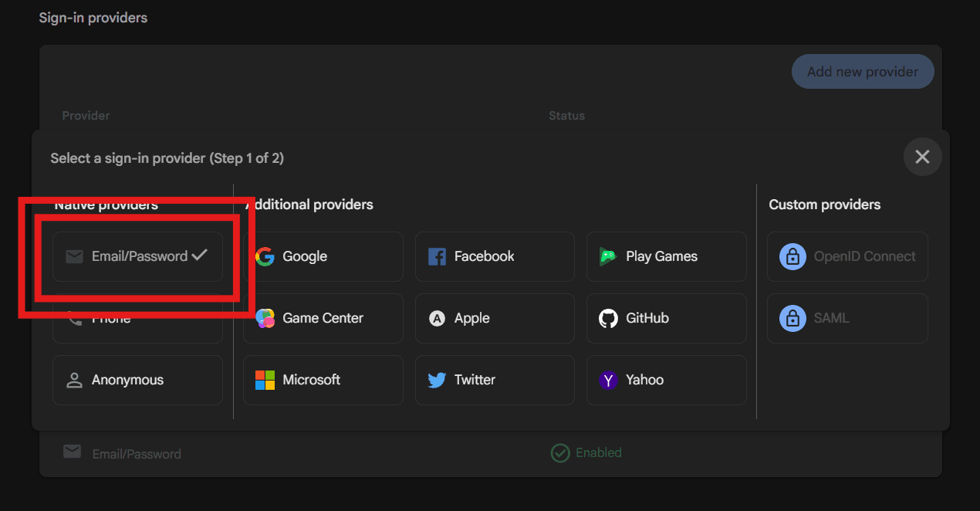Choose Apple as sign-in provider

495,318
